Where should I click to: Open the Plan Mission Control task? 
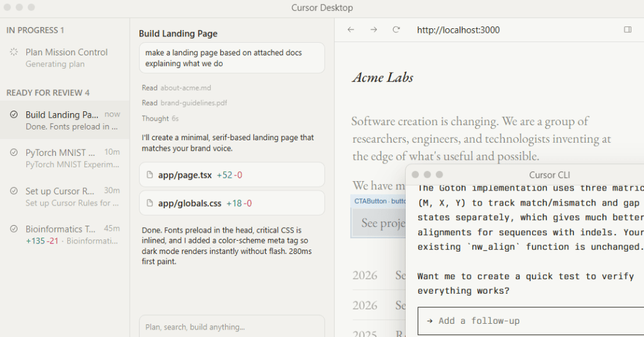pyautogui.click(x=65, y=57)
